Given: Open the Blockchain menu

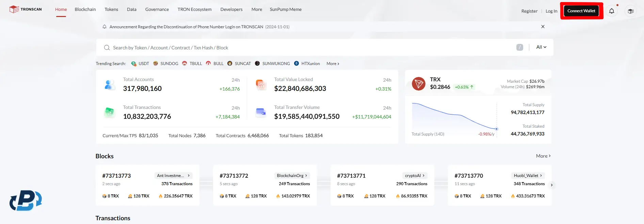Looking at the screenshot, I should [x=85, y=10].
